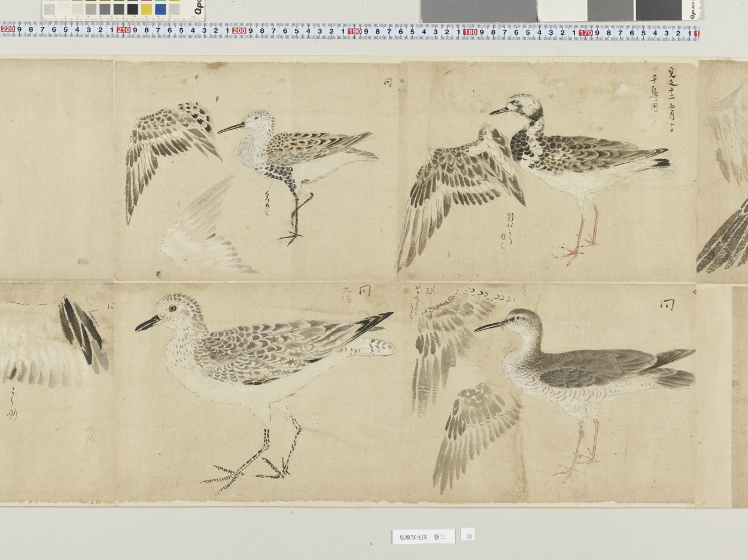The height and width of the screenshot is (560, 748).
Task: Select the blue patch on the color chart
Action: pos(160,10)
